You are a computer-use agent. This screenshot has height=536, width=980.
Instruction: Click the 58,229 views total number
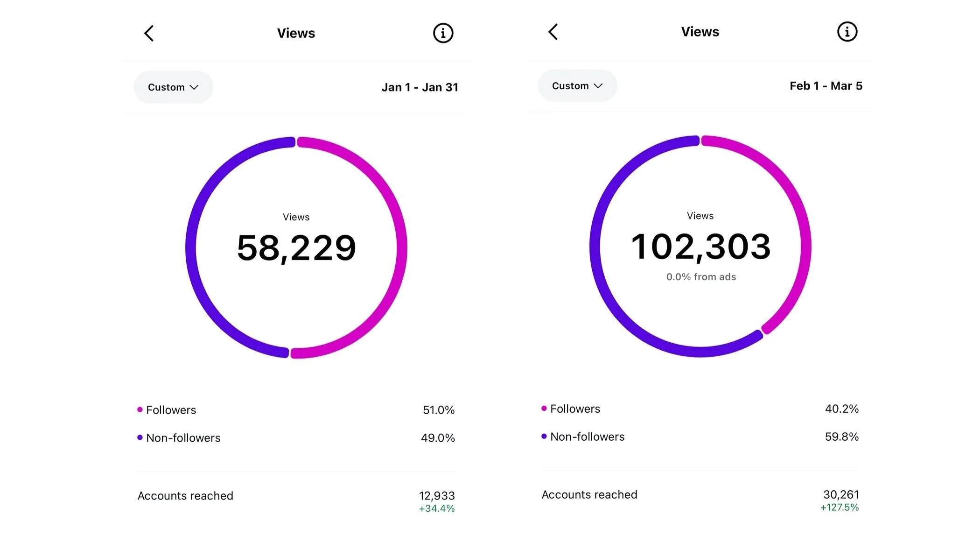296,248
